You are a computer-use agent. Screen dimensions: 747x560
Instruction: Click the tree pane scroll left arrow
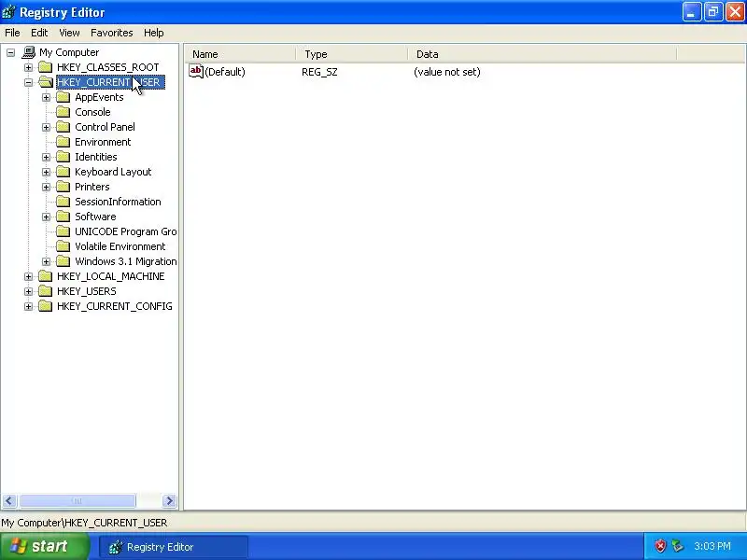9,500
